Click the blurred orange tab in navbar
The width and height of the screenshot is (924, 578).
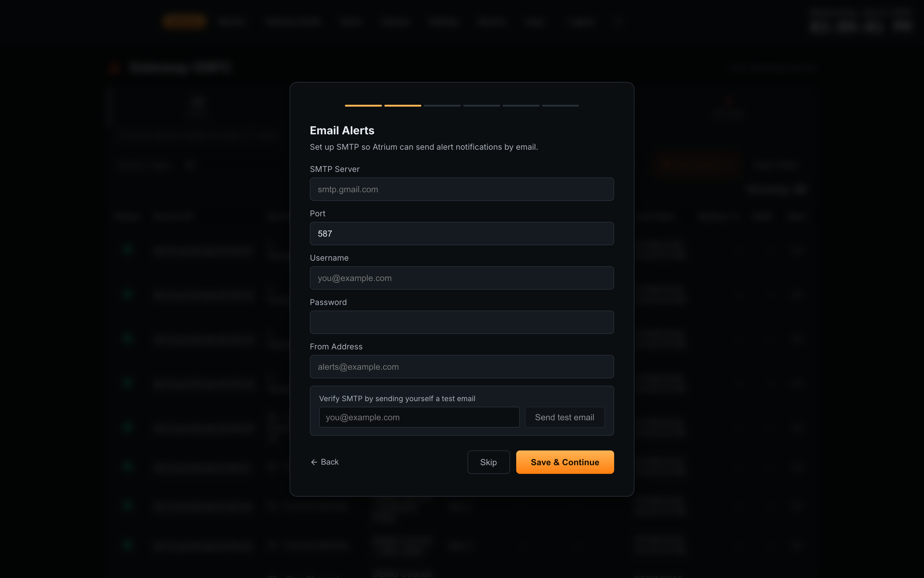pos(184,21)
